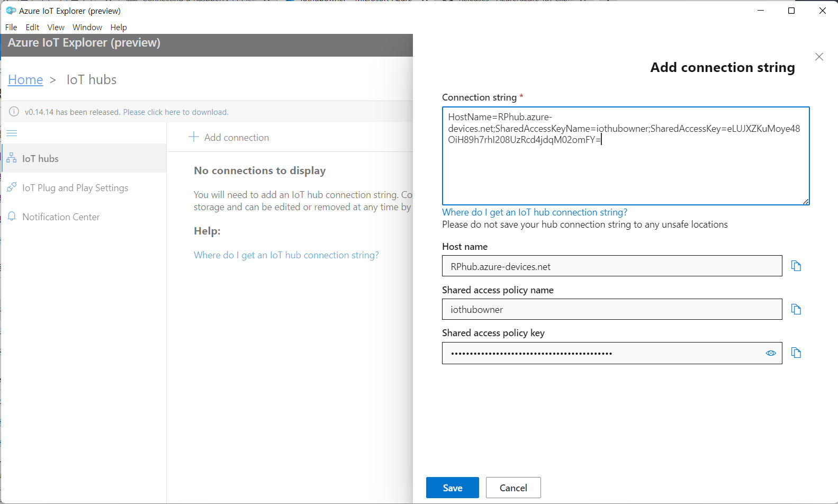838x504 pixels.
Task: Click the IoT hubs breadcrumb text
Action: [92, 79]
